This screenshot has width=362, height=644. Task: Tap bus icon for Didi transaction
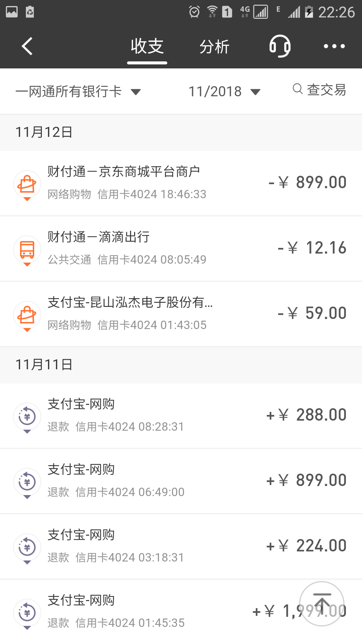27,250
